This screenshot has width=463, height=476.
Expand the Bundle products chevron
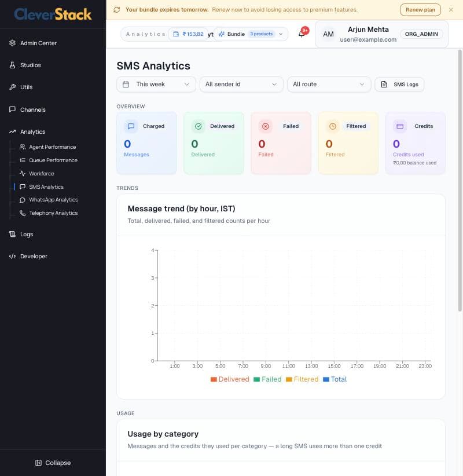tap(281, 34)
